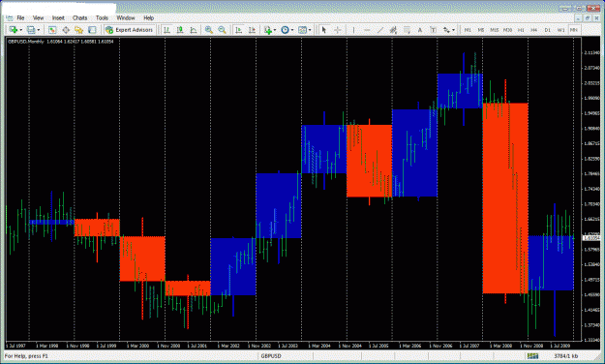Select the Trendline tool
Screen dimensions: 605x364
(380, 30)
